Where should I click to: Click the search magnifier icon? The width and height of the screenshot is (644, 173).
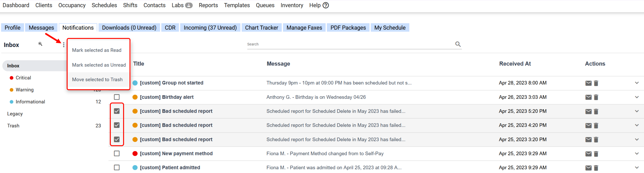458,44
